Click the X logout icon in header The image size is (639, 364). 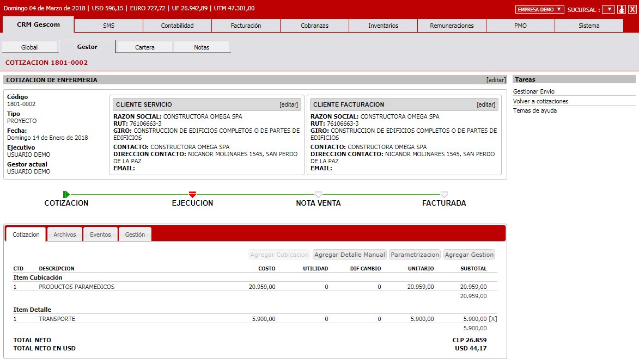pyautogui.click(x=632, y=9)
